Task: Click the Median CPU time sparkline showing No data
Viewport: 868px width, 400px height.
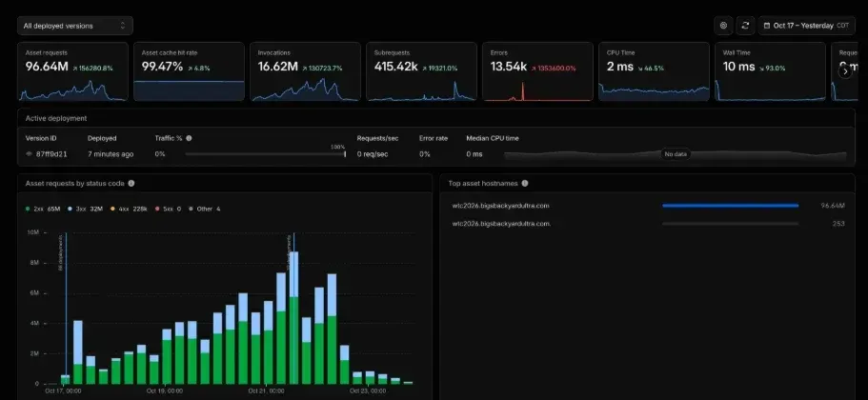Action: 676,154
